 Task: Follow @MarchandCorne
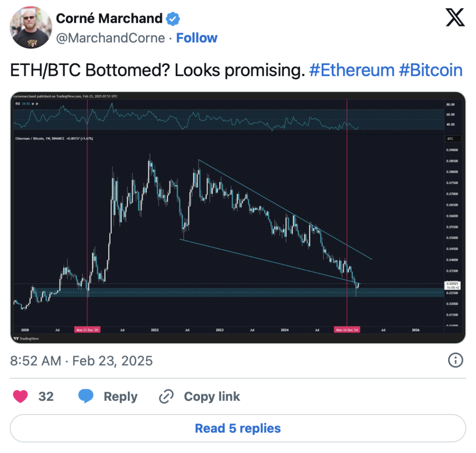[x=197, y=38]
